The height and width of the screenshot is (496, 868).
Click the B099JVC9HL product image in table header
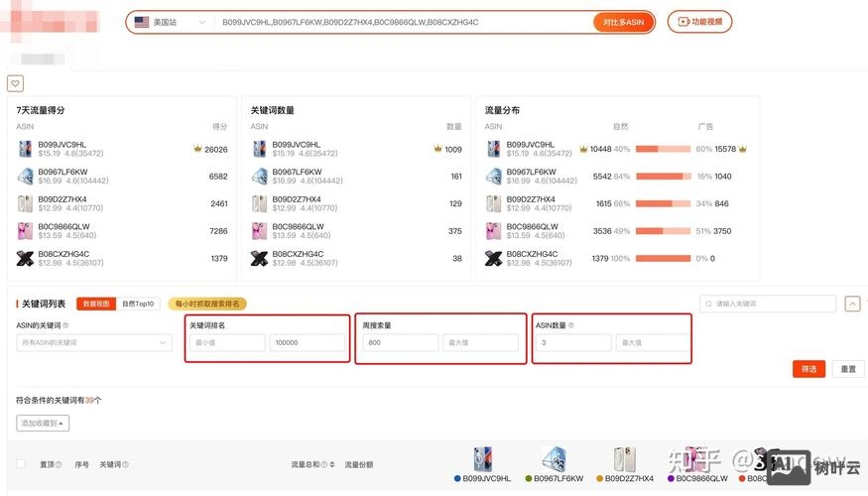[483, 459]
